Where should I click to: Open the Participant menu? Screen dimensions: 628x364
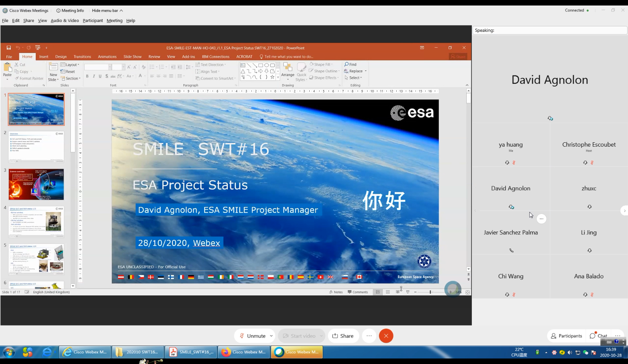click(x=92, y=21)
